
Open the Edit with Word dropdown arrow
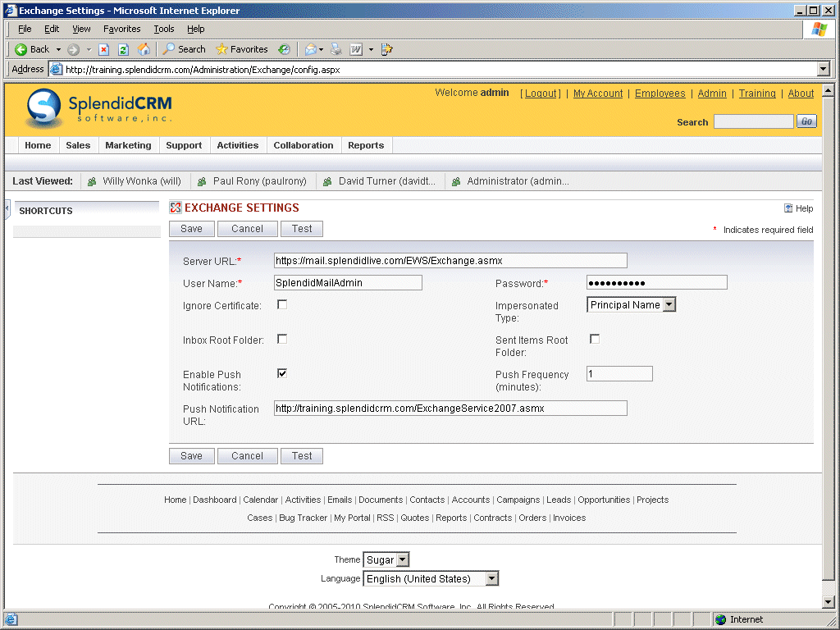(371, 49)
